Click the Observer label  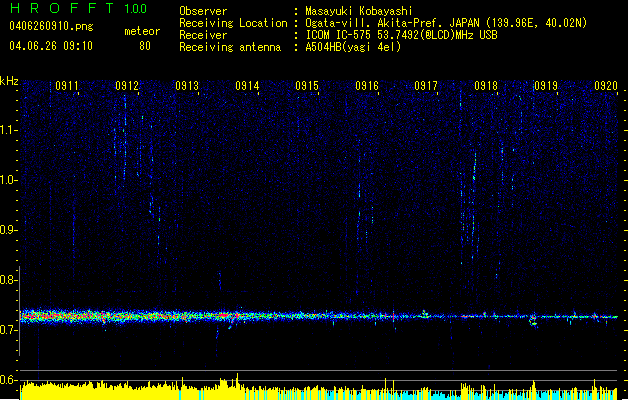tap(203, 11)
